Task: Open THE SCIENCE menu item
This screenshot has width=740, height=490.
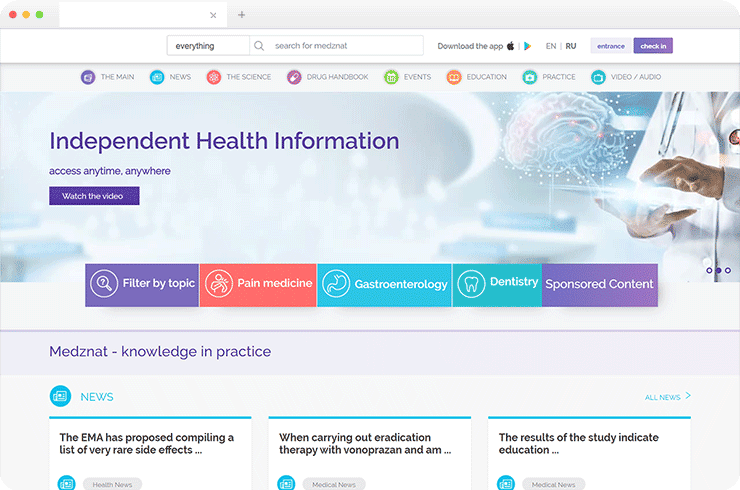Action: coord(249,77)
